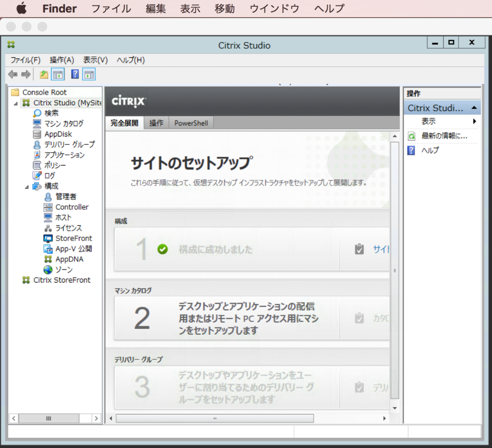
Task: Expand the 表示 submenu arrow in actions pane
Action: click(x=475, y=121)
